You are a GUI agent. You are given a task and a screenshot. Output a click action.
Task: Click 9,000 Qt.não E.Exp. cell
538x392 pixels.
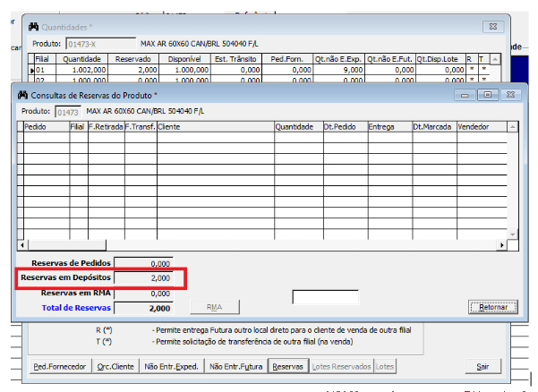(338, 70)
